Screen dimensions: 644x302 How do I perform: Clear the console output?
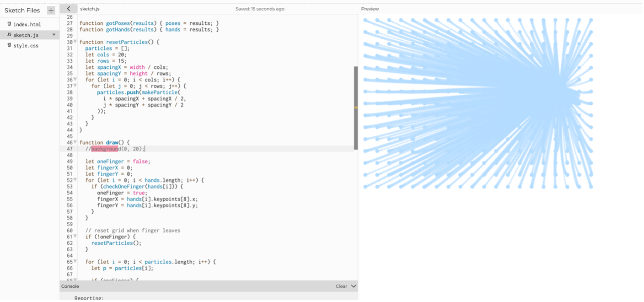tap(341, 286)
